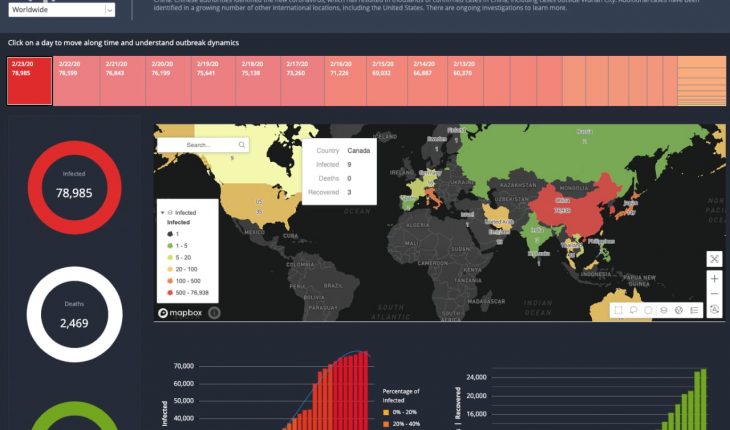Image resolution: width=730 pixels, height=430 pixels.
Task: Toggle the map legend list icon
Action: click(x=694, y=310)
